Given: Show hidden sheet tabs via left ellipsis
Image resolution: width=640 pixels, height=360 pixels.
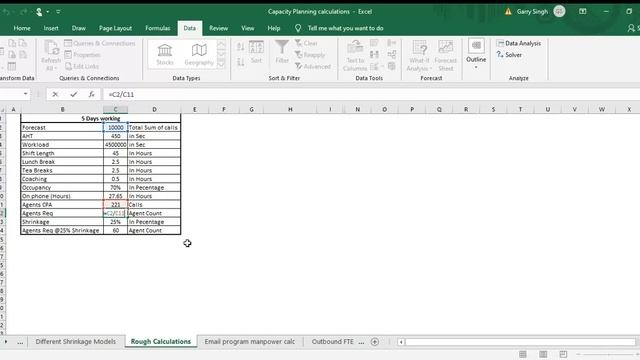Looking at the screenshot, I should tap(20, 342).
